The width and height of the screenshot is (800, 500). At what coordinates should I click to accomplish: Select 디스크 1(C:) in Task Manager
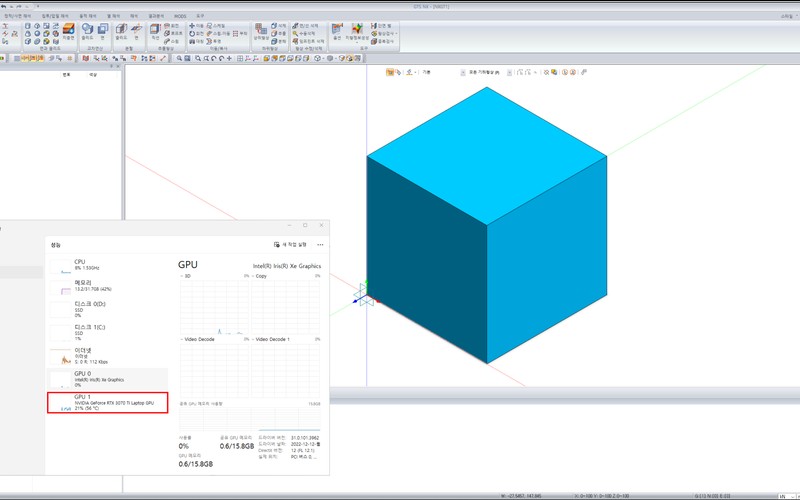point(107,333)
